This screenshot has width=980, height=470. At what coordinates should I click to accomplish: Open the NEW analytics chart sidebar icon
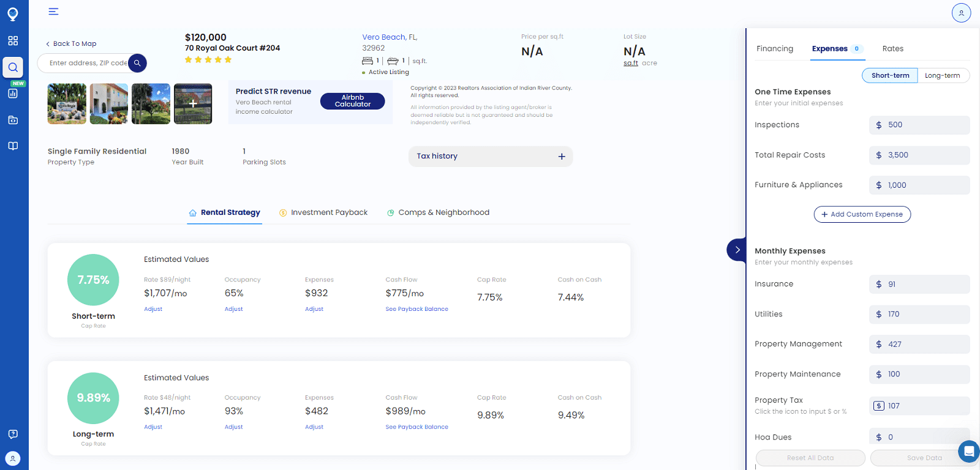(x=13, y=93)
